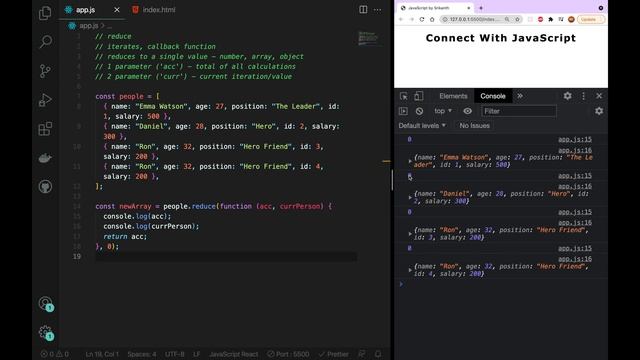The height and width of the screenshot is (360, 640).
Task: Toggle the Live Server Port: 5500 item
Action: (x=288, y=354)
